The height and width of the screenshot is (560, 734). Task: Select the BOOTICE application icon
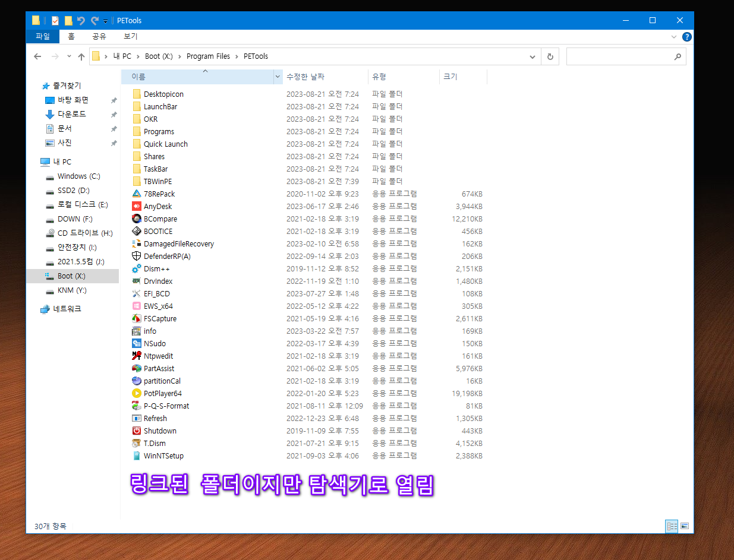pyautogui.click(x=137, y=231)
